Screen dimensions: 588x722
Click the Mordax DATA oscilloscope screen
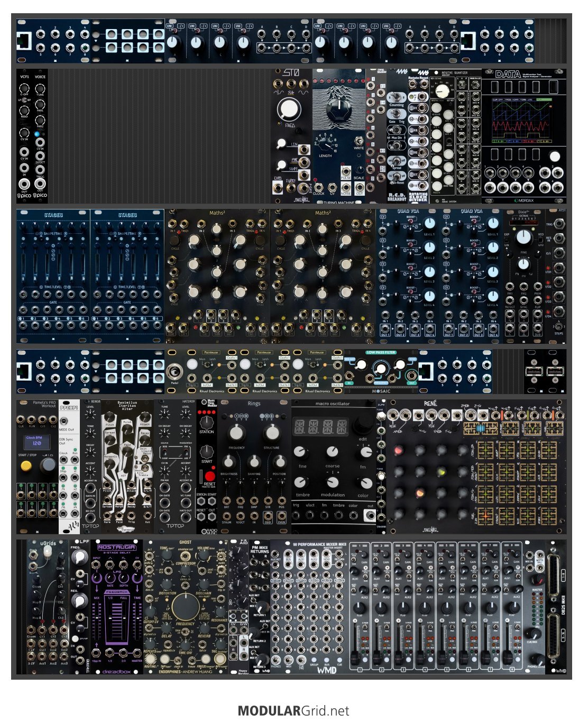click(x=523, y=120)
